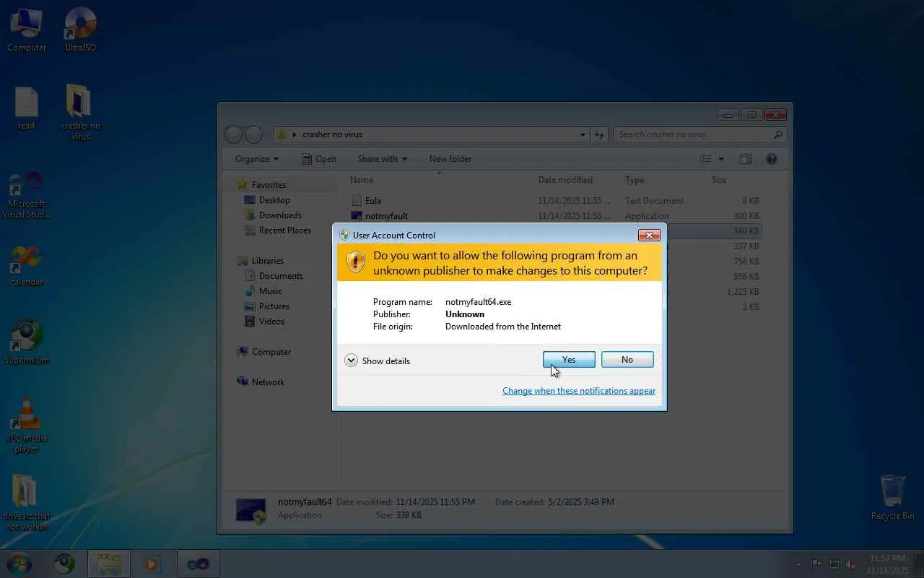Viewport: 924px width, 578px height.
Task: Select Computer in the Explorer navigation pane
Action: tap(263, 352)
